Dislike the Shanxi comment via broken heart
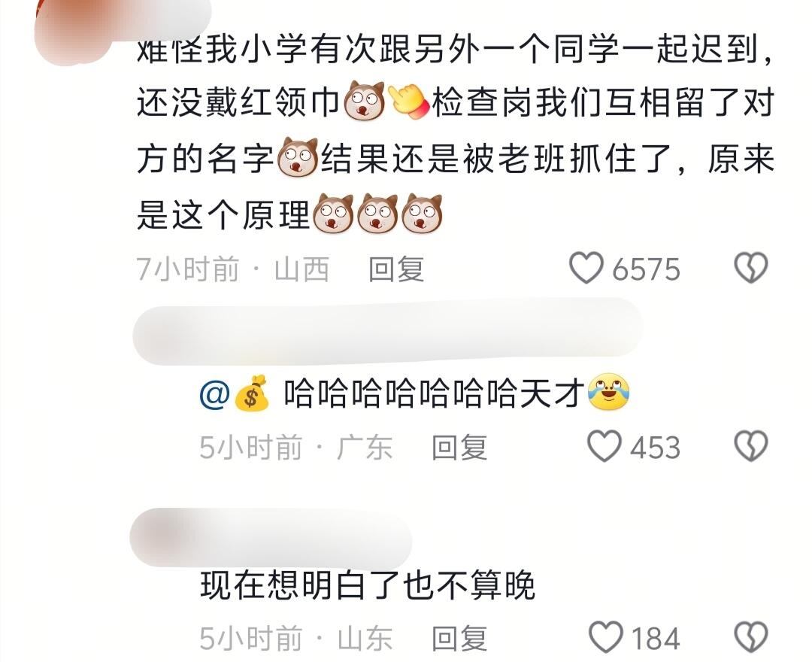 pos(751,268)
